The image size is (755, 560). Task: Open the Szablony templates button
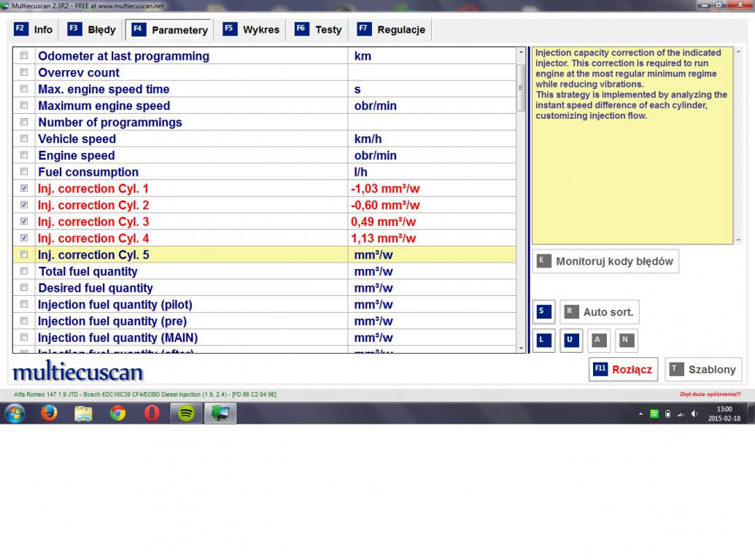point(703,370)
